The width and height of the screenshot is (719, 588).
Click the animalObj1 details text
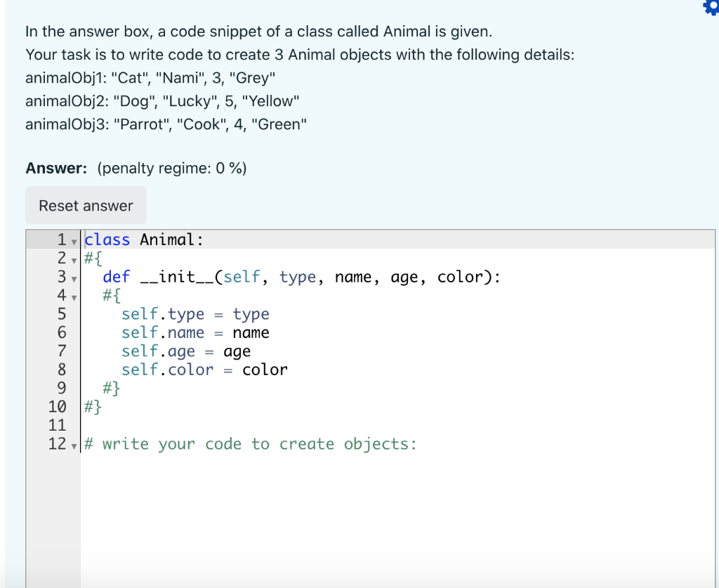coord(150,77)
